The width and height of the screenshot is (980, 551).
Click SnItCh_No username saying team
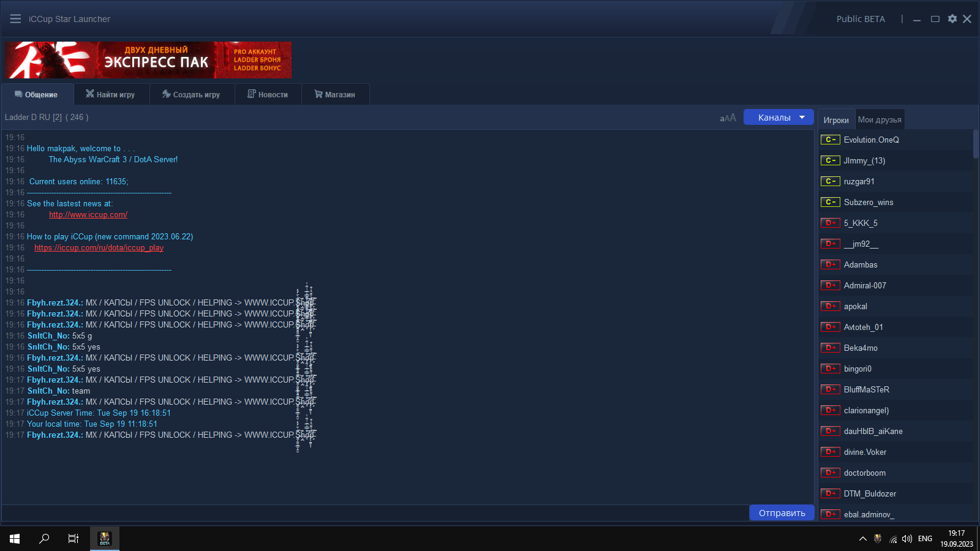pyautogui.click(x=48, y=391)
